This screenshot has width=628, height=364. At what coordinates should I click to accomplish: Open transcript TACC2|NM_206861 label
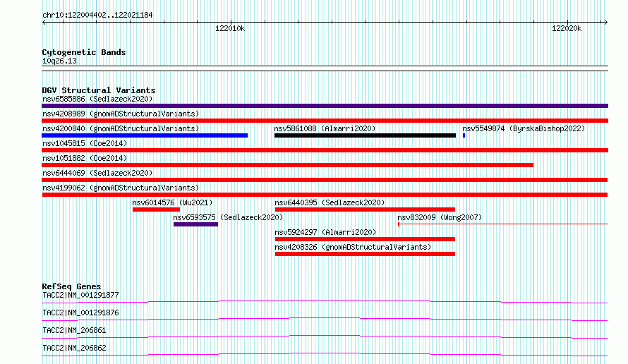pos(74,330)
